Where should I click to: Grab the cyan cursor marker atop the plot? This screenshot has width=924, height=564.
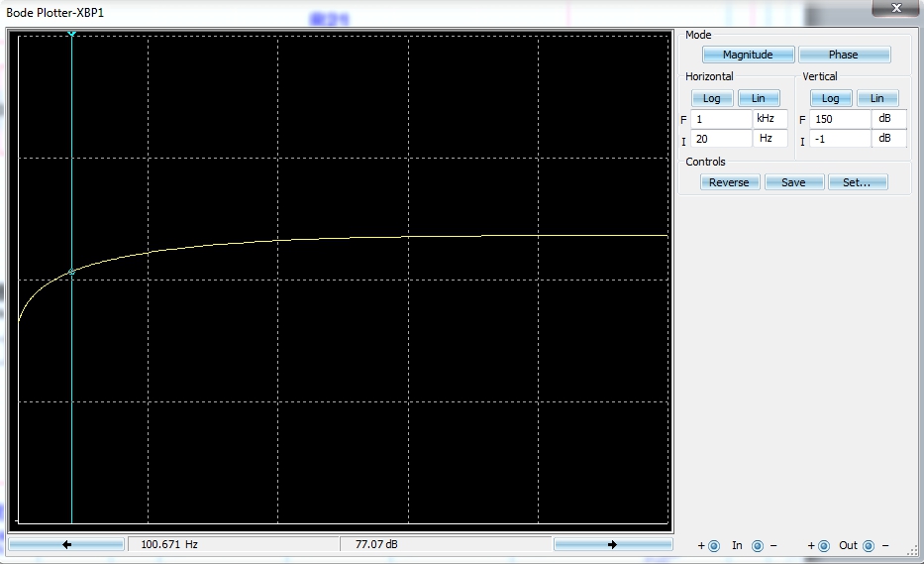71,35
